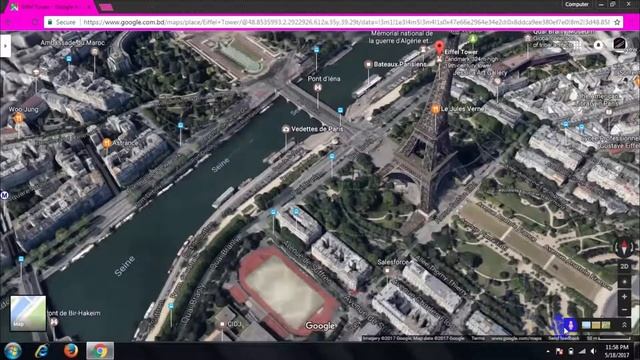Open a new Chrome tab
The height and width of the screenshot is (360, 640).
click(106, 7)
